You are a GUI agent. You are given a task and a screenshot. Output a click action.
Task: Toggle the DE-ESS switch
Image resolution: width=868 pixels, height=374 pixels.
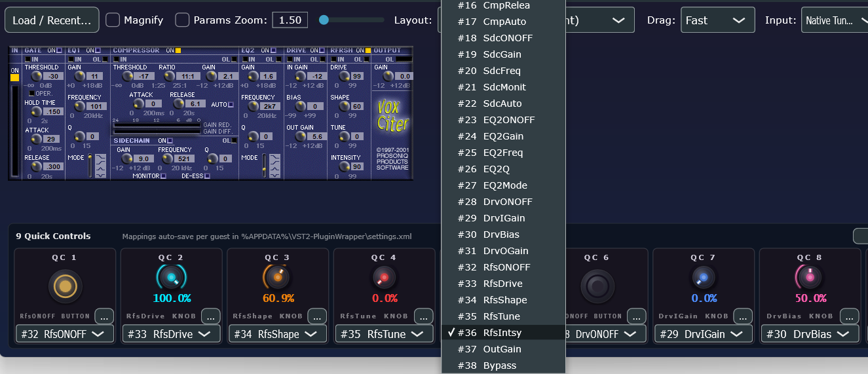[207, 176]
